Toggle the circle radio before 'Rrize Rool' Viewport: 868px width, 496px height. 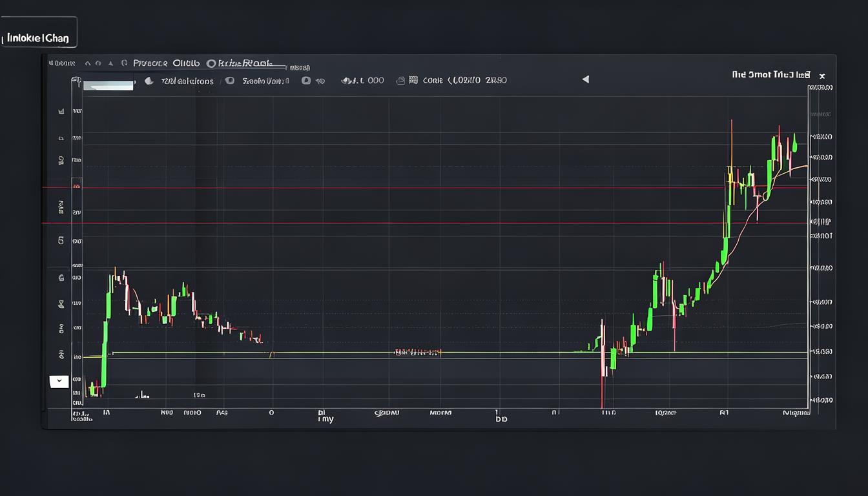(211, 63)
